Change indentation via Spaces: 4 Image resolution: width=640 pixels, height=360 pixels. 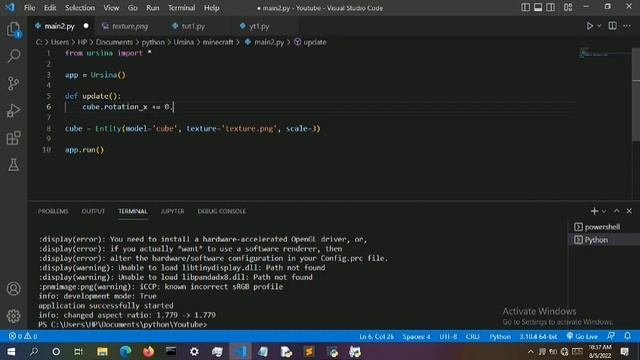pos(416,336)
